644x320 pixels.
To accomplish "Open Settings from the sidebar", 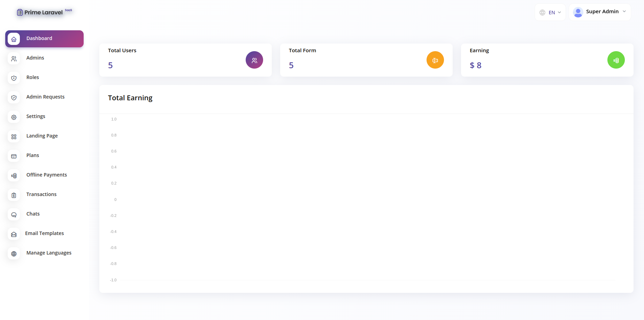I will 44,117.
